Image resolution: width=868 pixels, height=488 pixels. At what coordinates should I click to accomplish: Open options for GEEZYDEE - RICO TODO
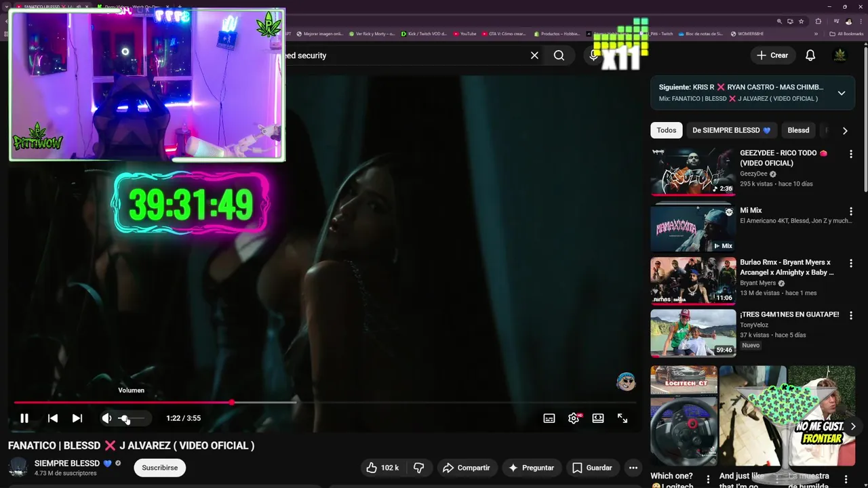850,155
